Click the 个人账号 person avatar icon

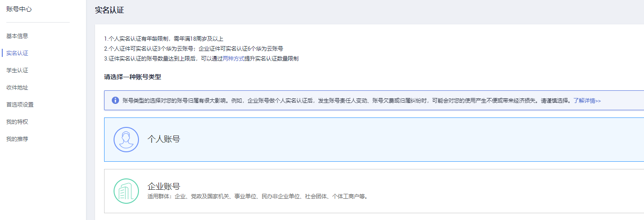click(x=126, y=139)
